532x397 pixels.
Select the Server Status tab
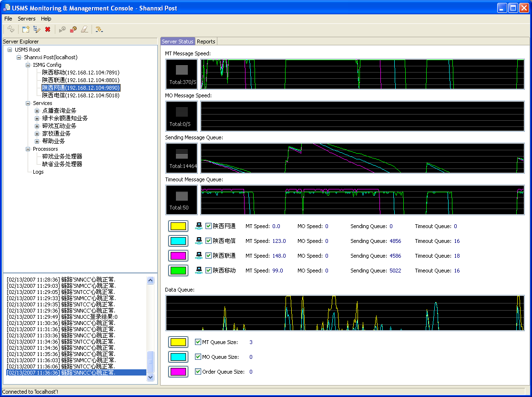(x=177, y=42)
